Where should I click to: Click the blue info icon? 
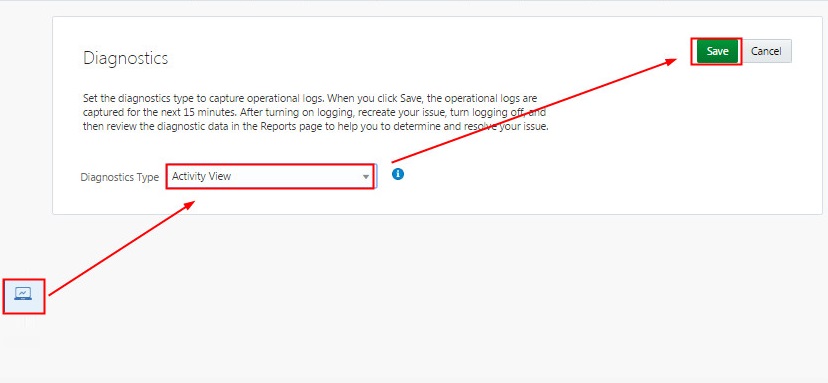(x=398, y=174)
